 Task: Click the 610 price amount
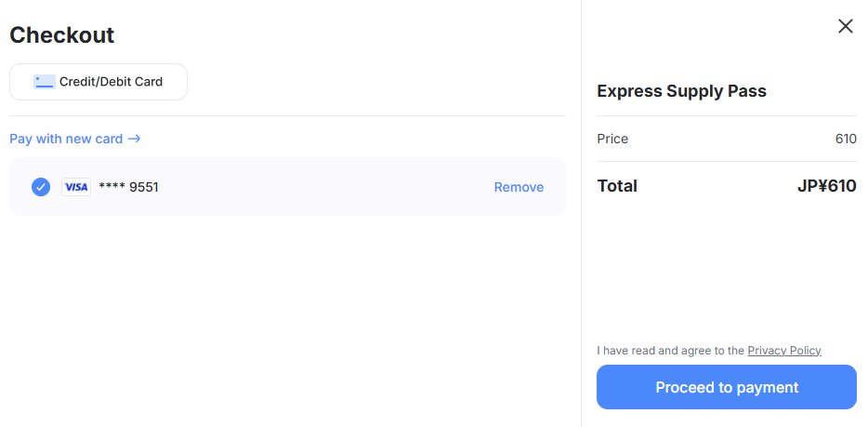846,139
